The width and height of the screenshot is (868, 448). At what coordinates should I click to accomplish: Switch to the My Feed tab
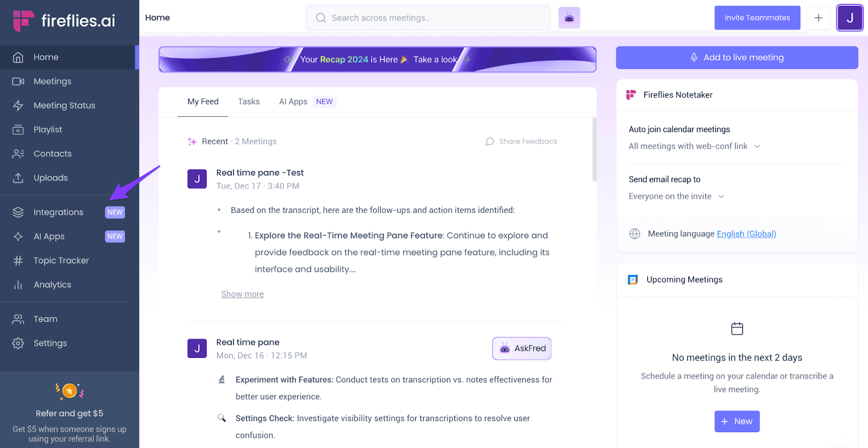click(203, 102)
